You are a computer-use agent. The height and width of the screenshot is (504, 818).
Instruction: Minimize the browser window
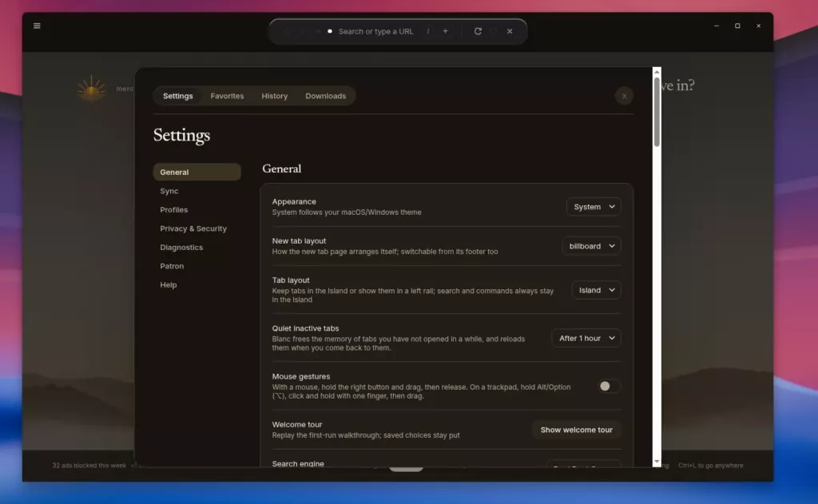coord(717,26)
